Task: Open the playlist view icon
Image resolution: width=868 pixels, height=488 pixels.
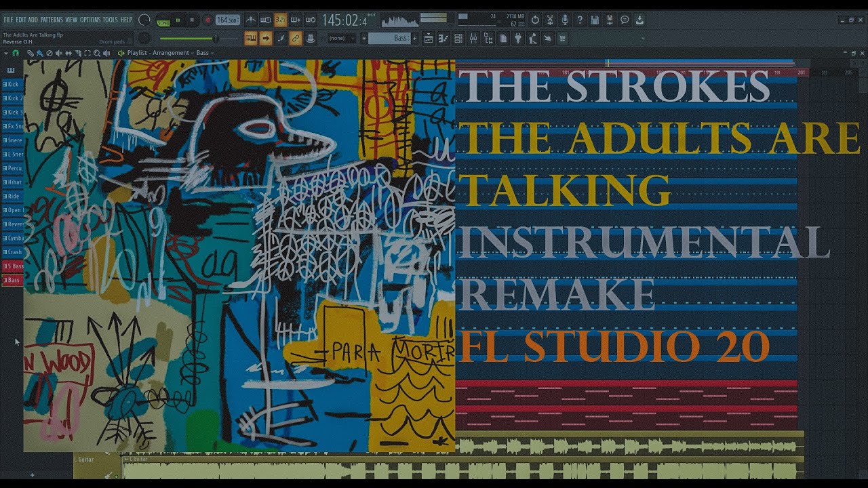Action: click(x=429, y=39)
